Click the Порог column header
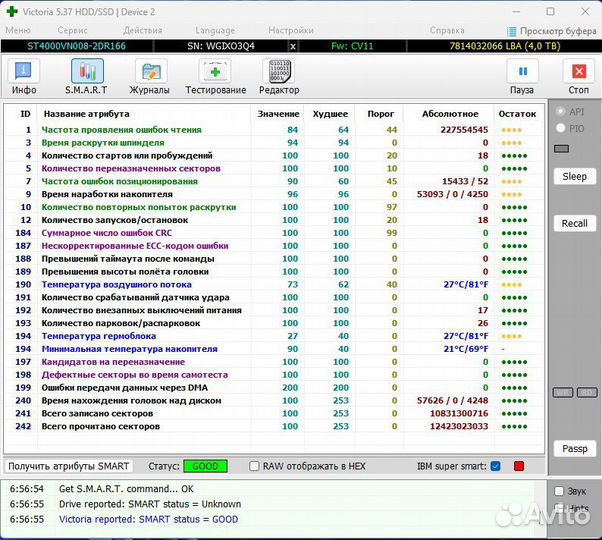Image resolution: width=602 pixels, height=540 pixels. pyautogui.click(x=380, y=114)
